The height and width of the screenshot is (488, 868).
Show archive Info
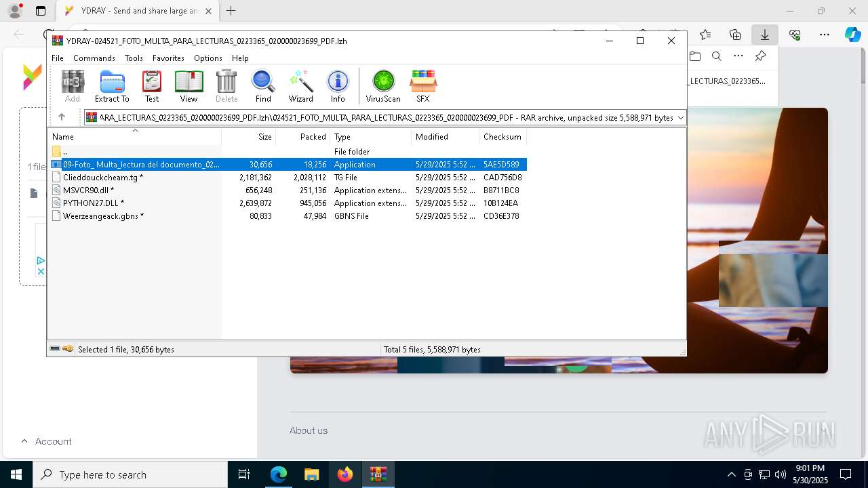[338, 86]
